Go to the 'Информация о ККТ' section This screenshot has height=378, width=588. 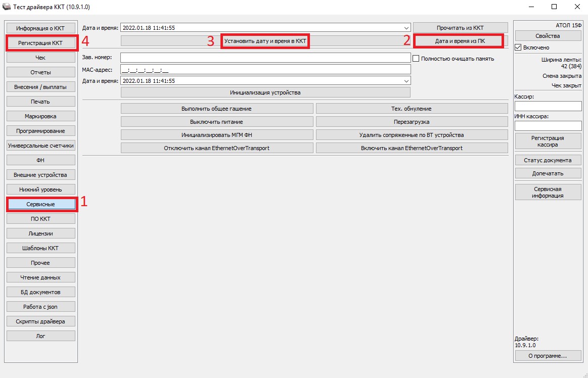coord(41,28)
